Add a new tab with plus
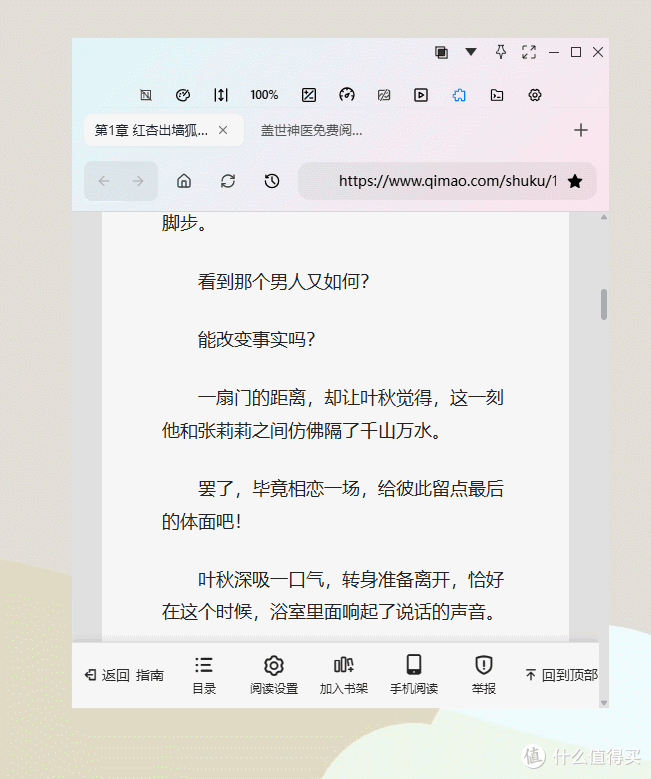651x779 pixels. (x=580, y=130)
